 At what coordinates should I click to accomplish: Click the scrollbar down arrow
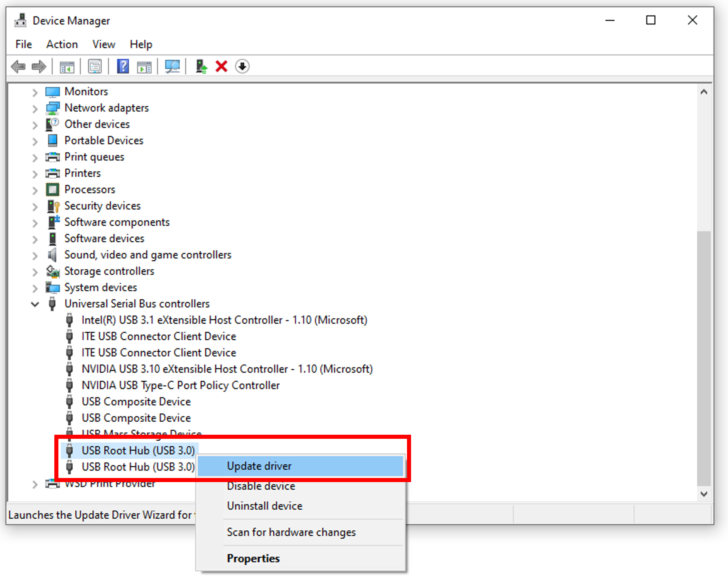[704, 494]
